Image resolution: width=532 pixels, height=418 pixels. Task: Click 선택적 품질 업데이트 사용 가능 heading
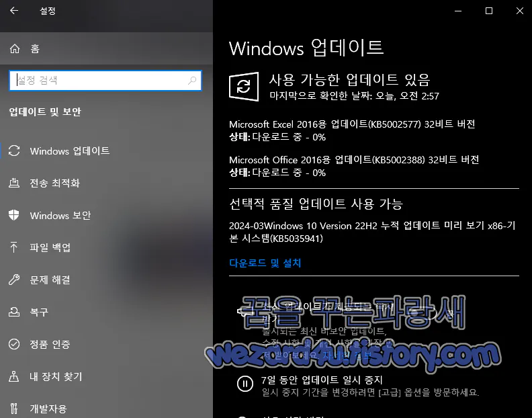pos(316,204)
